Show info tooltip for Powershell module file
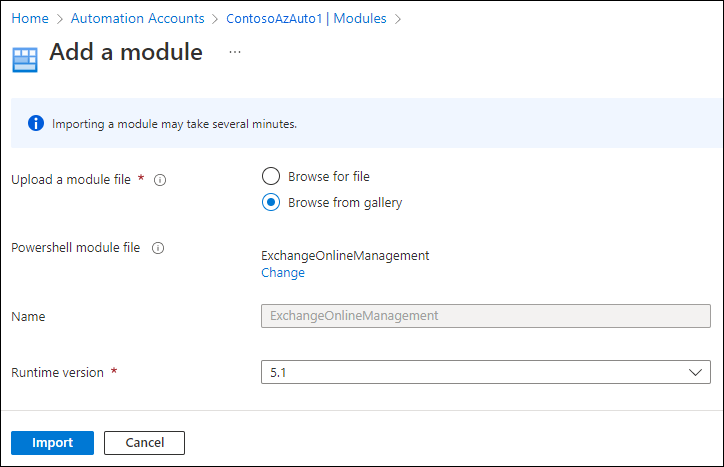Viewport: 724px width, 467px height. click(158, 248)
